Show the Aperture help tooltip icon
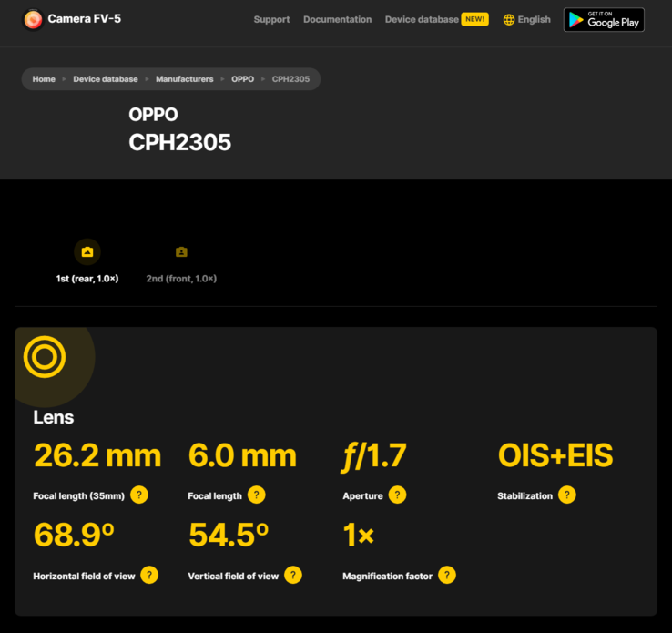The width and height of the screenshot is (672, 633). coord(397,495)
